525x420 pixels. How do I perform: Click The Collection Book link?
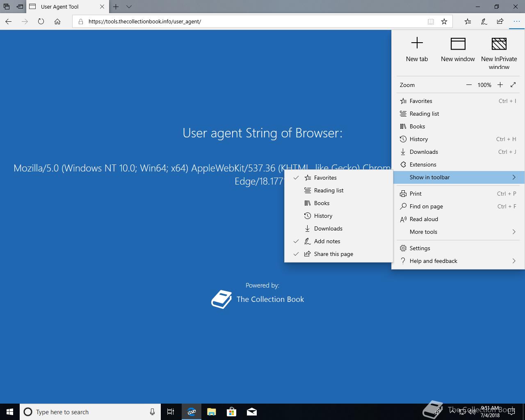click(258, 299)
